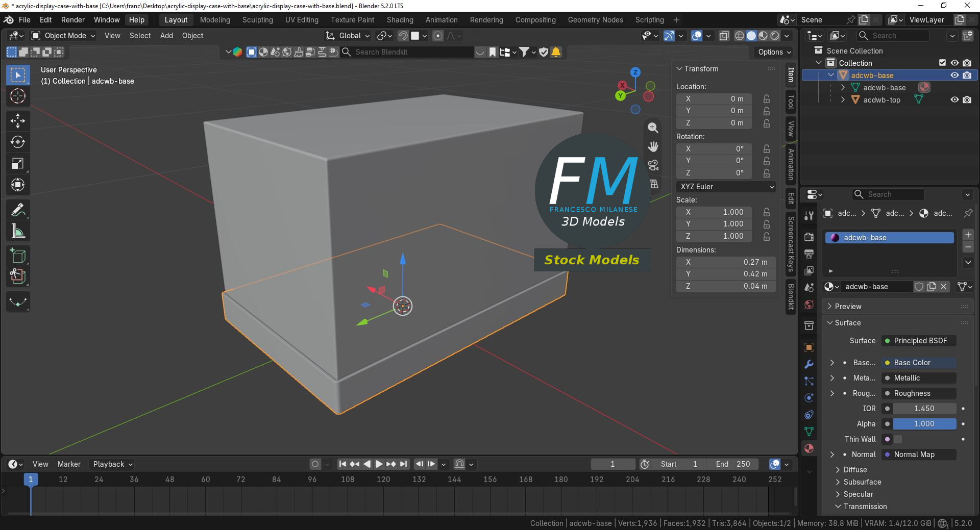Hide acdwb-top object in viewport
Screen dimensions: 980x530
pyautogui.click(x=954, y=100)
